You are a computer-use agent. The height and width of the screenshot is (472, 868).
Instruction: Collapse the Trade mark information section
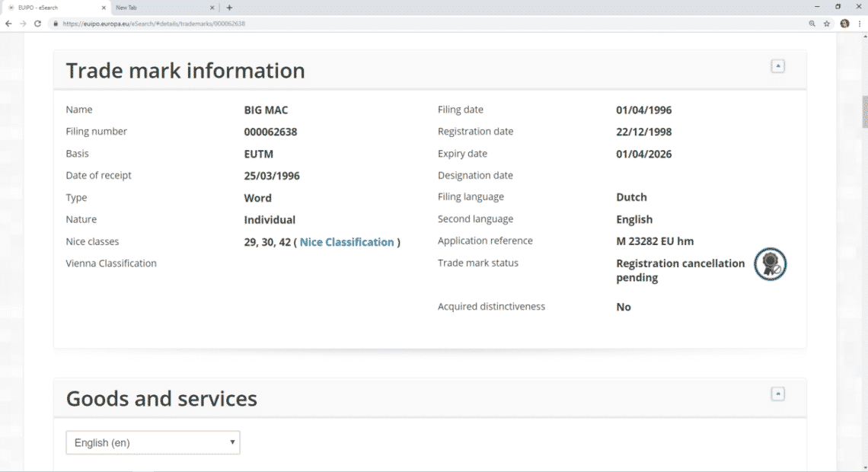(x=777, y=66)
